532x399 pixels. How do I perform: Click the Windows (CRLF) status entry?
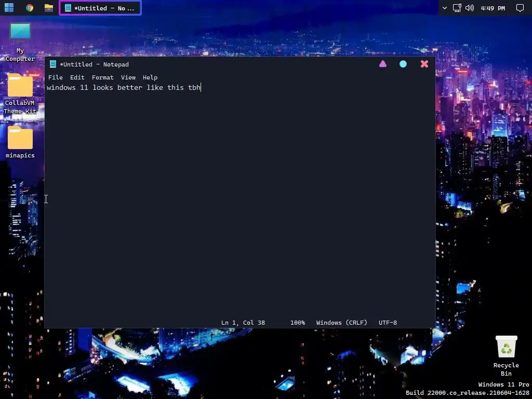[342, 323]
